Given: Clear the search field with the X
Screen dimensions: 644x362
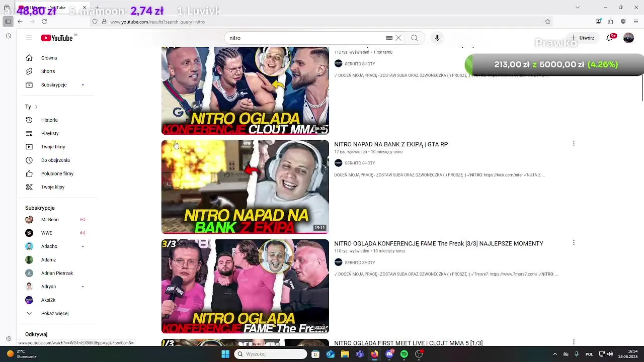Looking at the screenshot, I should point(398,38).
